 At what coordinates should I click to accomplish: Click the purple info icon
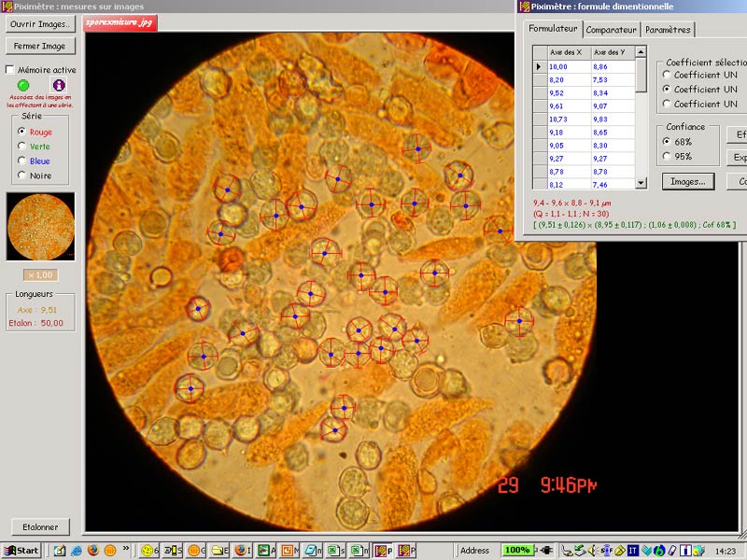click(59, 85)
